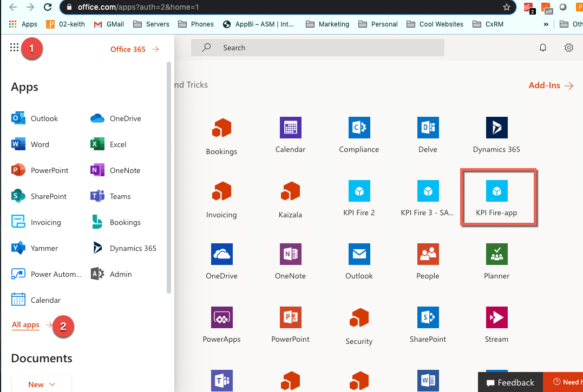Show more bookmarks with the chevron
Screen dimensions: 583x392
tap(546, 24)
